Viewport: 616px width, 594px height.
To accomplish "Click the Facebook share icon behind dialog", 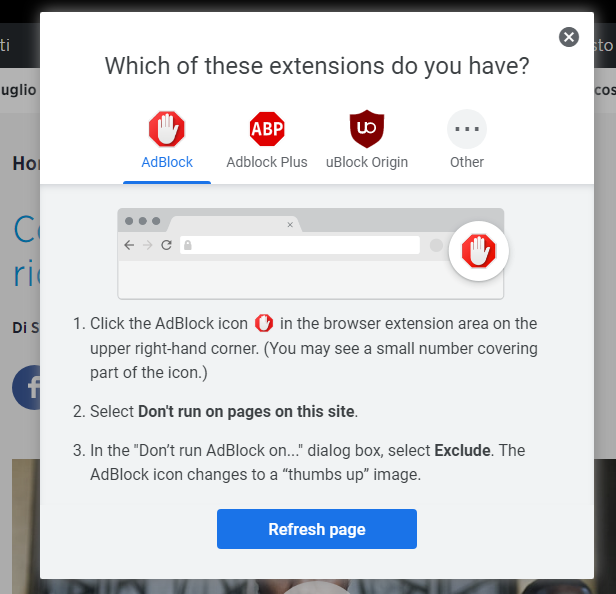I will 26,387.
